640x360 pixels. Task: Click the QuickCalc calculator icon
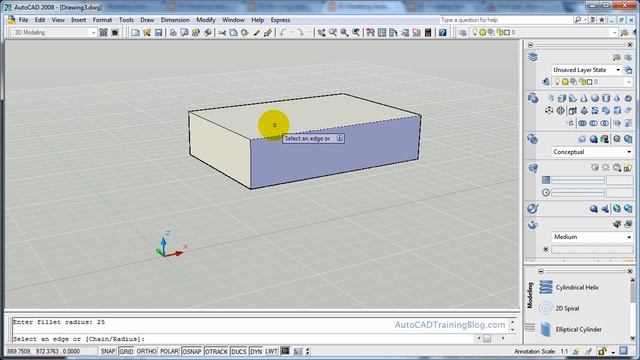pos(428,33)
